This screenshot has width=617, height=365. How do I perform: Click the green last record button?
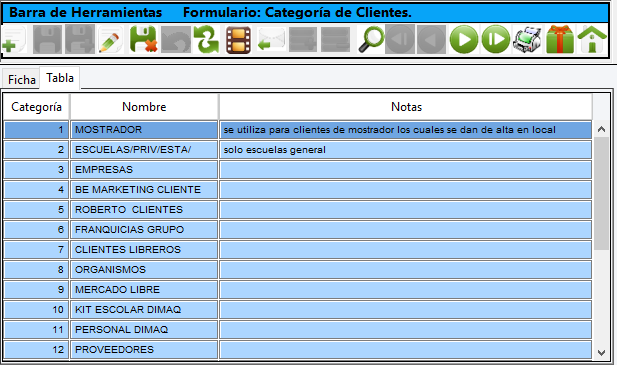(x=496, y=39)
